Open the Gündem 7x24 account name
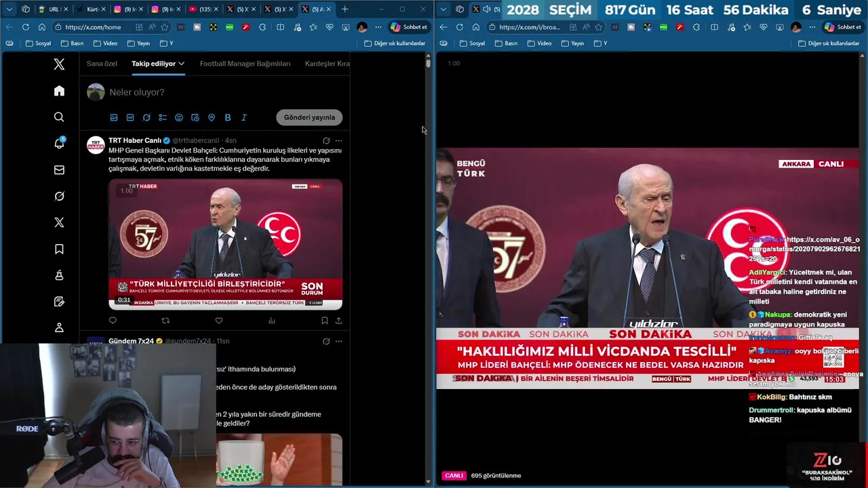868x488 pixels. [131, 341]
